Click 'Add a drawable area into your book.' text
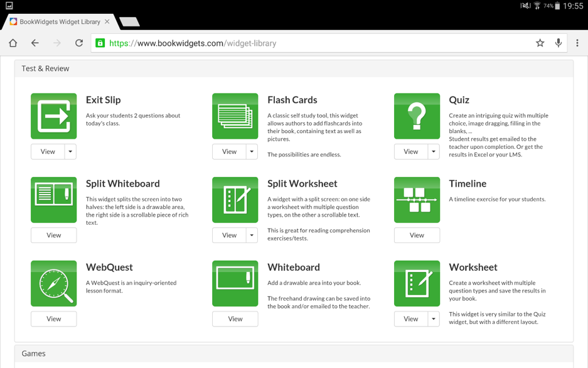The width and height of the screenshot is (588, 368). point(314,283)
